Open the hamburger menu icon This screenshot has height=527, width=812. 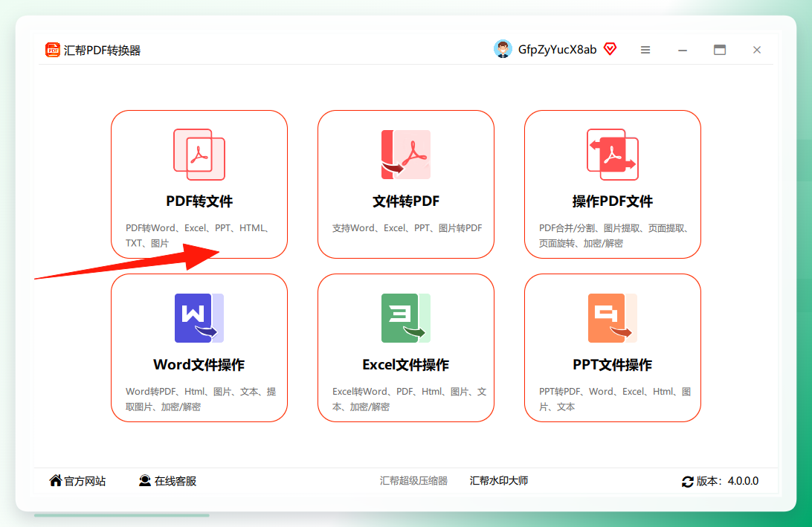point(645,50)
